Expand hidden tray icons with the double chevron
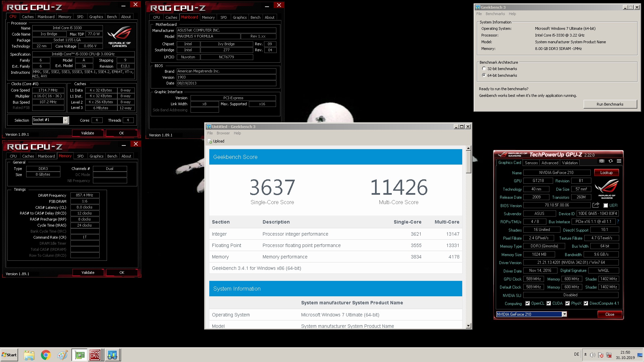 pyautogui.click(x=585, y=355)
